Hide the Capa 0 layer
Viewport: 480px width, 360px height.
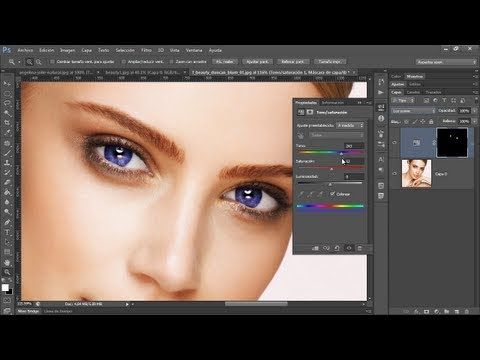pos(395,174)
